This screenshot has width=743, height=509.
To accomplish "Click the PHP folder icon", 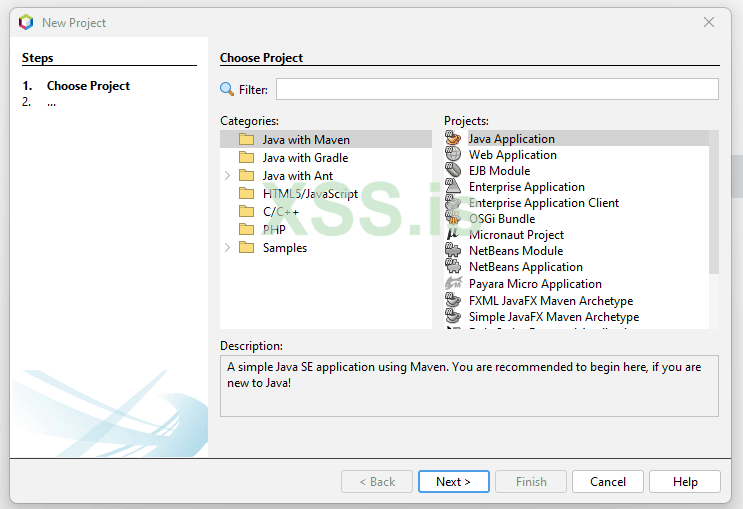I will (x=246, y=229).
